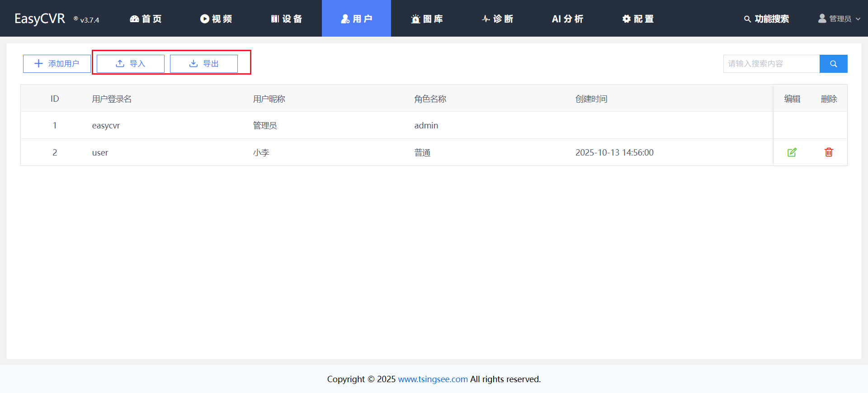Click the 导入 import button
Viewport: 868px width, 393px height.
131,64
